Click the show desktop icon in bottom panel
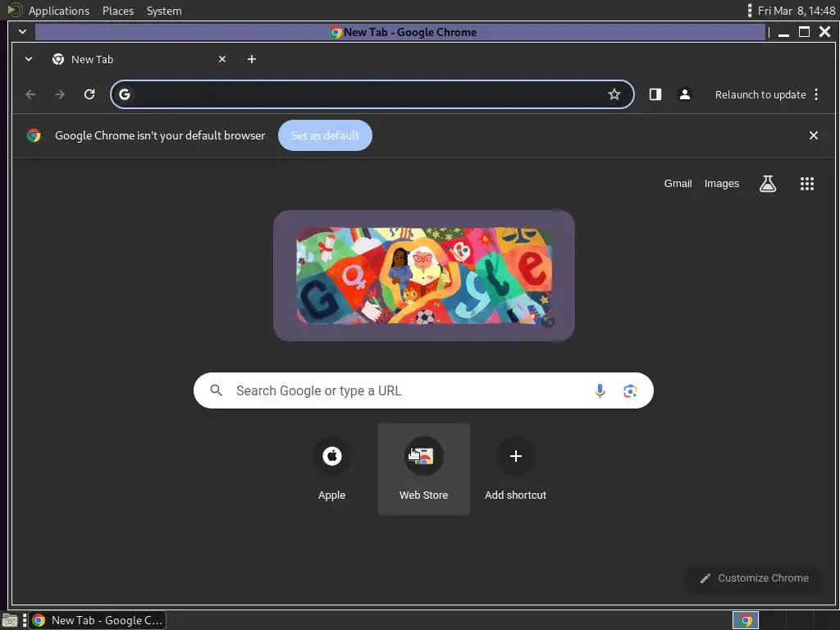 click(x=10, y=620)
